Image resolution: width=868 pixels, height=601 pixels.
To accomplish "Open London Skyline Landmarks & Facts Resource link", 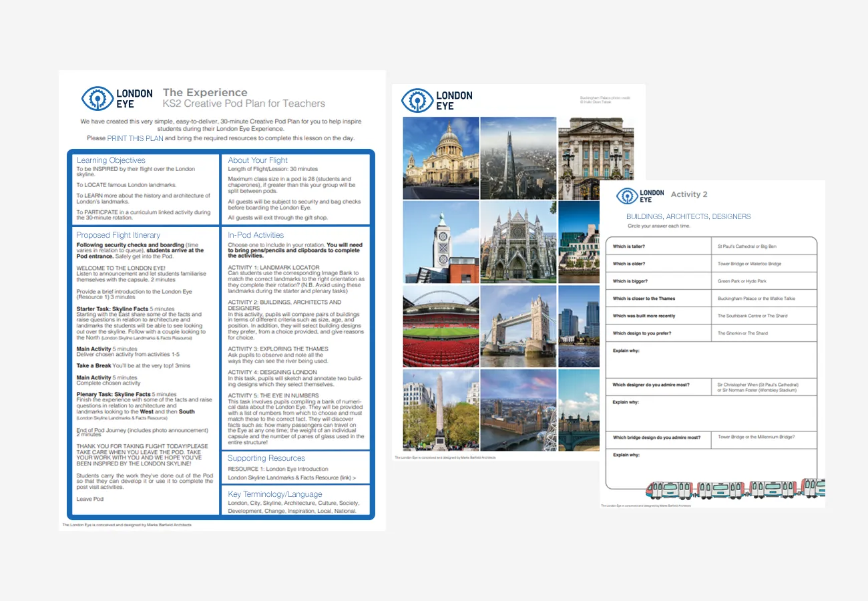I will click(290, 478).
